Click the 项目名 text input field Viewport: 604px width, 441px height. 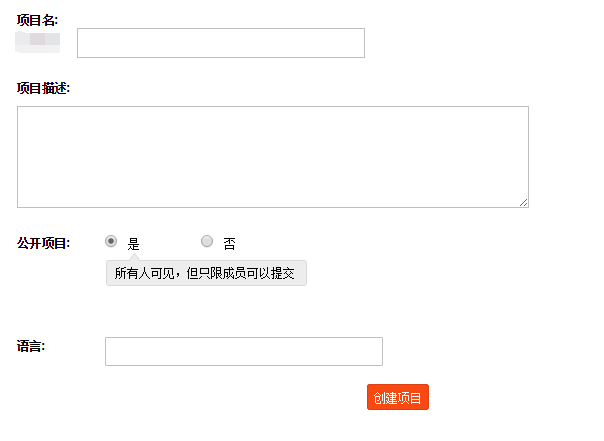click(x=221, y=43)
